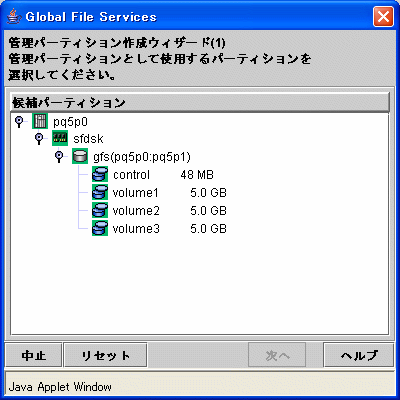Click the pq5p0 node server icon

[x=40, y=121]
